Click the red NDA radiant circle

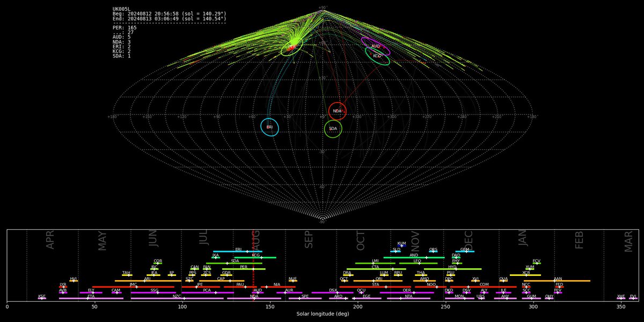[337, 111]
